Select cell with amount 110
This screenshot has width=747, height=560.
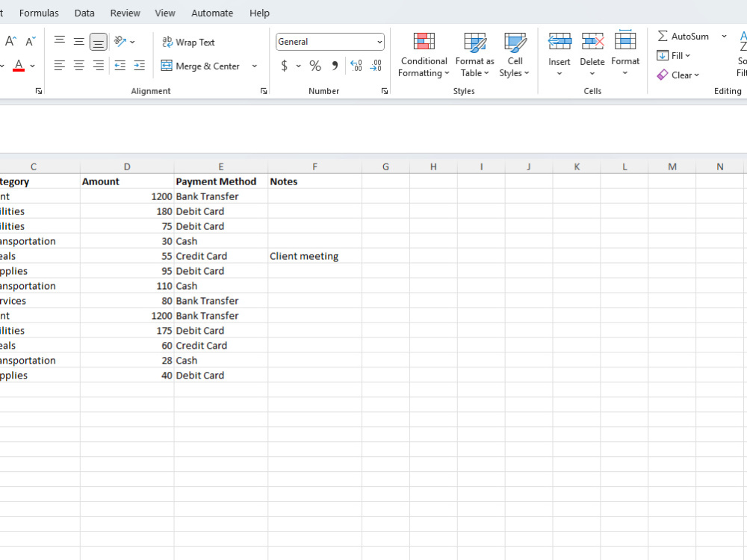127,286
